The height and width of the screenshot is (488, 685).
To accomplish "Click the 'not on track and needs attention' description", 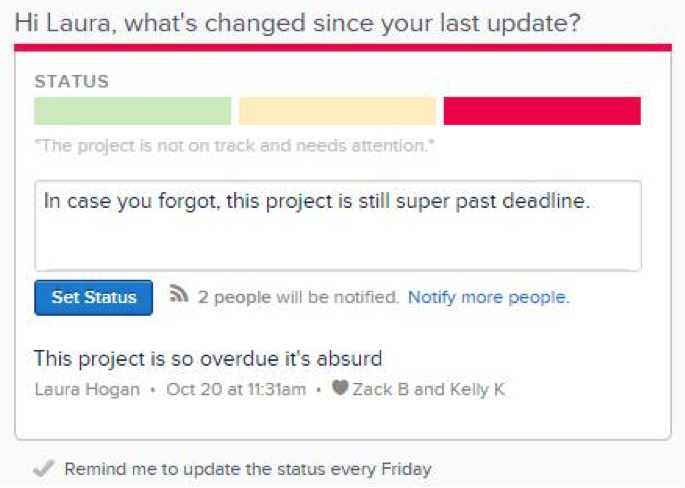I will coord(235,145).
